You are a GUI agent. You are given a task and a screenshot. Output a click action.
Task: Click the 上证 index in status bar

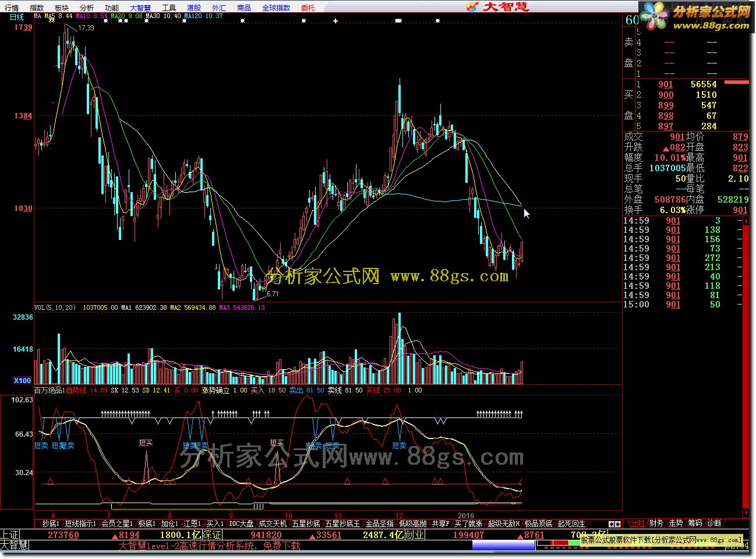pyautogui.click(x=9, y=535)
